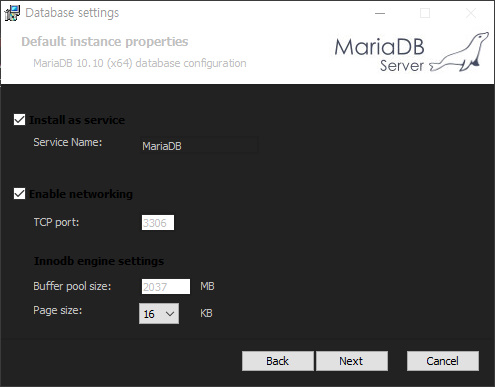Click the Back button

(277, 361)
